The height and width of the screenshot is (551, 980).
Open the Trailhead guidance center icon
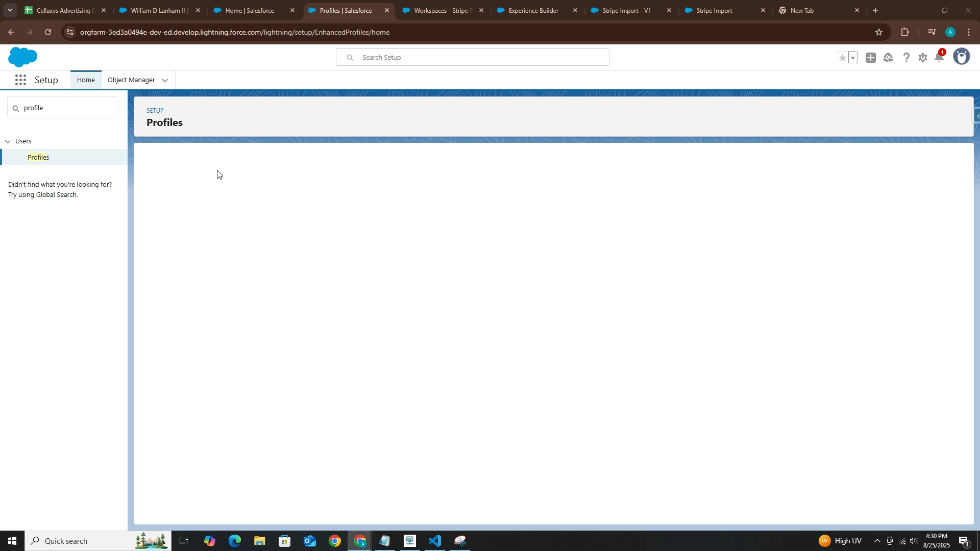[x=888, y=58]
